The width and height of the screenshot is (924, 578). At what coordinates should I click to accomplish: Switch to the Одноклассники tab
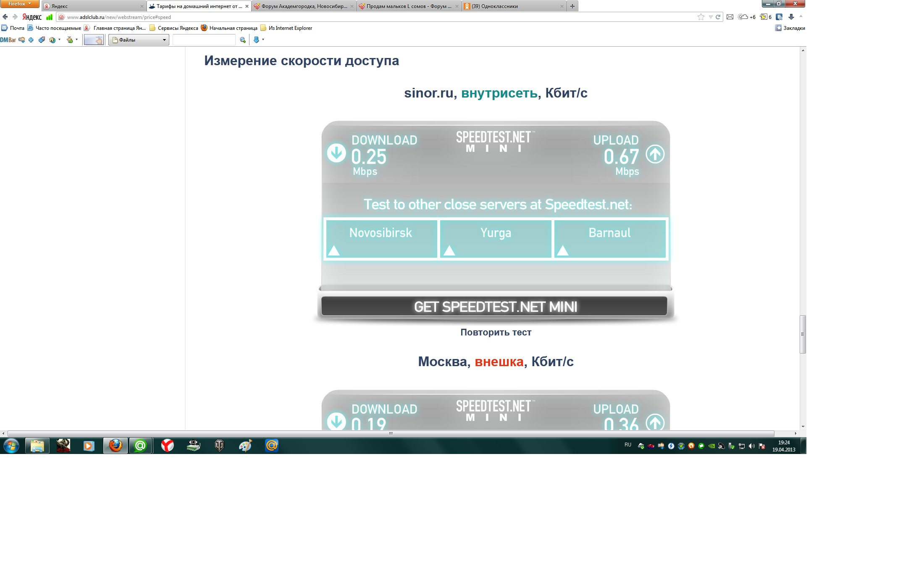[x=514, y=6]
